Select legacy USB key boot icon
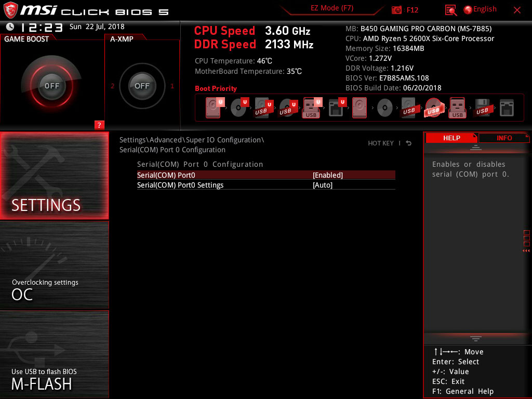This screenshot has width=532, height=399. coord(458,108)
